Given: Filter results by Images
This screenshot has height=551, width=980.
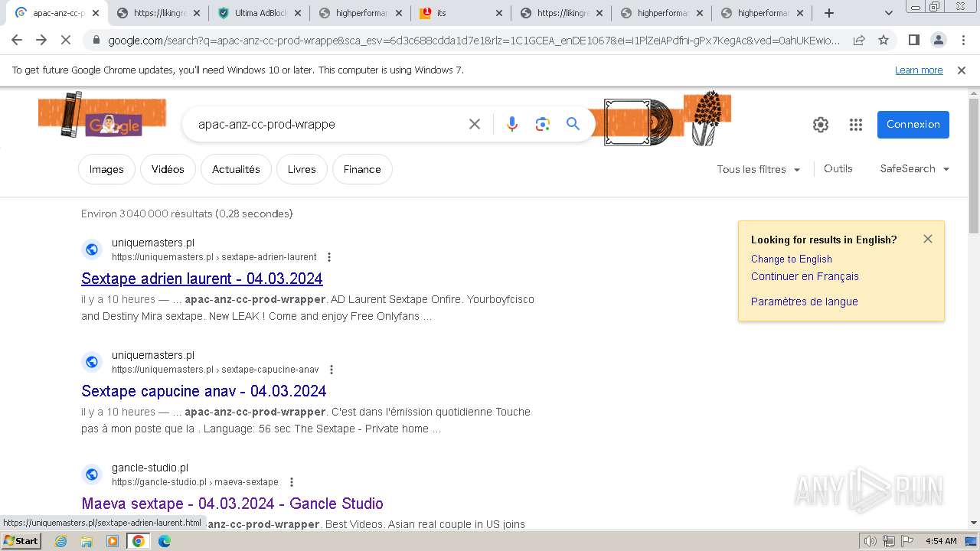Looking at the screenshot, I should tap(106, 169).
